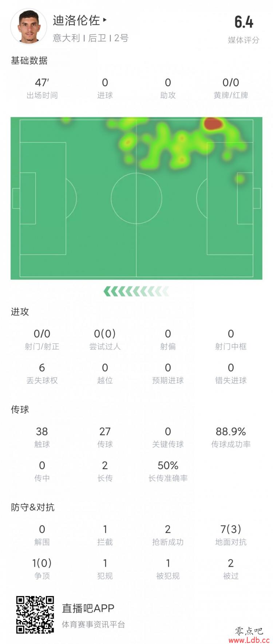Open the 防守&对抗 section heading
Image resolution: width=273 pixels, height=644 pixels.
tap(32, 507)
